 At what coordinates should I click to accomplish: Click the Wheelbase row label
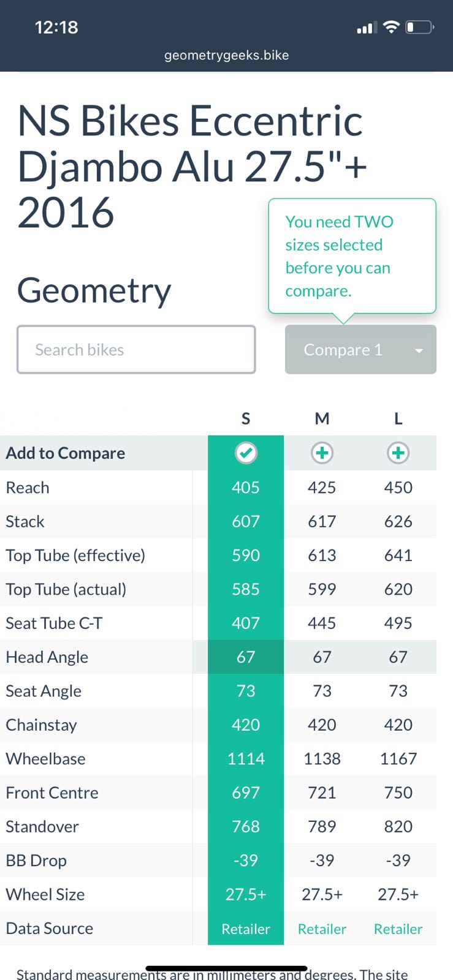coord(46,759)
